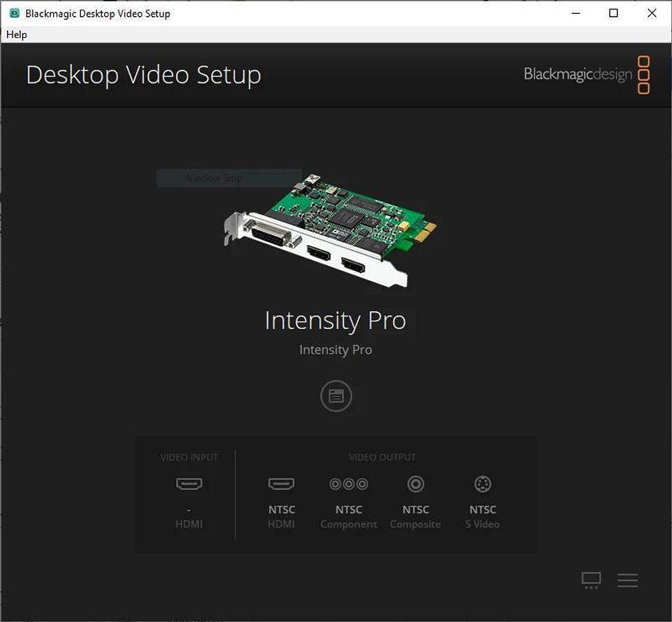Click the VIDEO INPUT section label
672x622 pixels.
pos(189,457)
